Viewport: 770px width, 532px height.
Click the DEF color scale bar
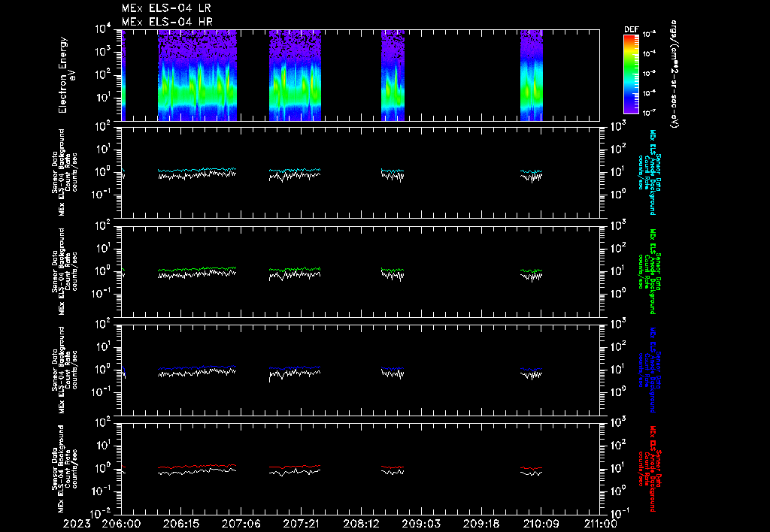[x=631, y=74]
